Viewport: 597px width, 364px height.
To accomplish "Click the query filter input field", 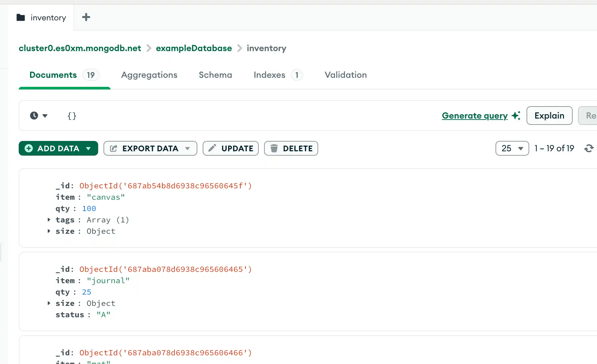I will click(72, 116).
